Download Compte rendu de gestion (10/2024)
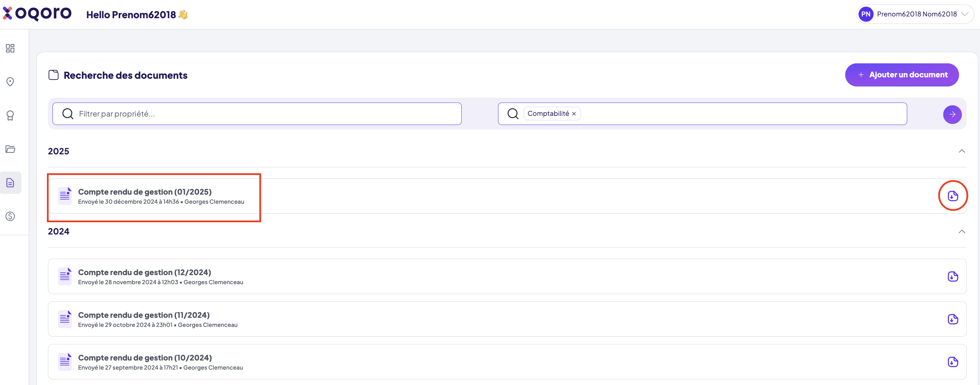The width and height of the screenshot is (980, 385). tap(953, 362)
